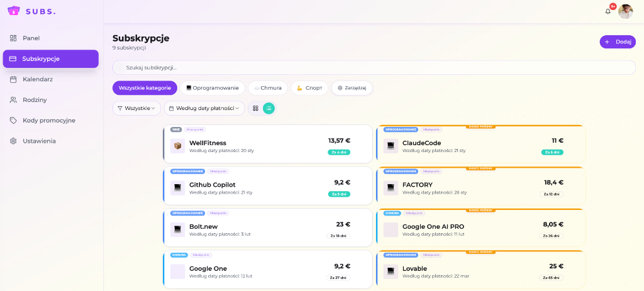This screenshot has width=644, height=291.
Task: Open the ClaudeCode subscription name
Action: tap(421, 143)
